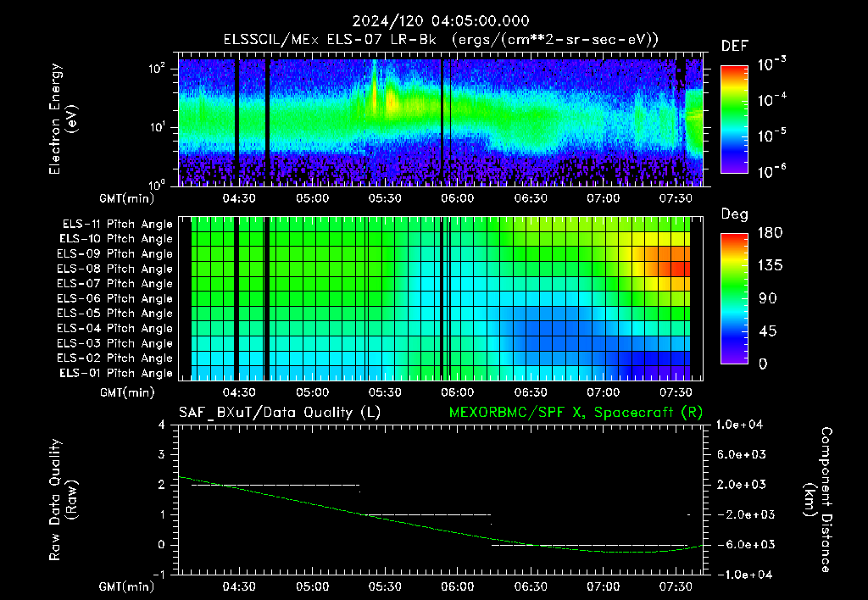Select the ELS-04 Pitch Angle row label

[115, 328]
